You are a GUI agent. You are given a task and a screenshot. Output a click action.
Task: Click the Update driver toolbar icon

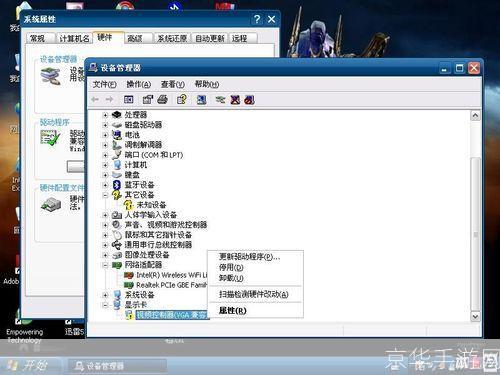point(220,99)
